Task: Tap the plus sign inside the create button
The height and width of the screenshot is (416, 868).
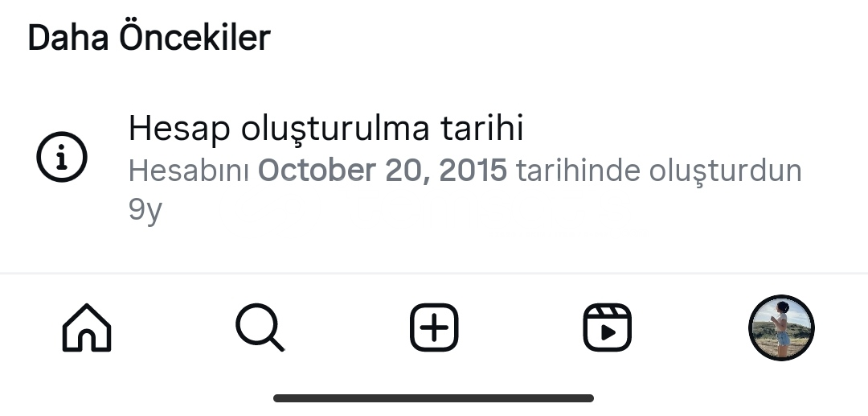Action: [x=434, y=327]
